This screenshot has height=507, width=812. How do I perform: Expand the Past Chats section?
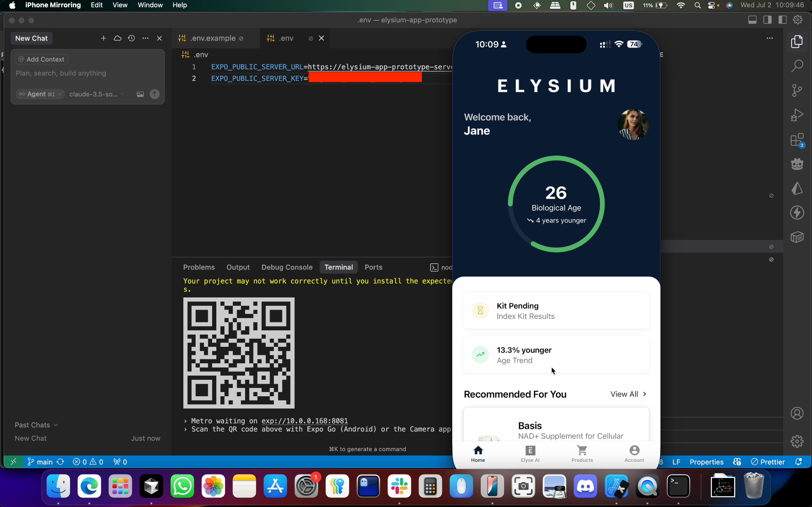click(36, 425)
